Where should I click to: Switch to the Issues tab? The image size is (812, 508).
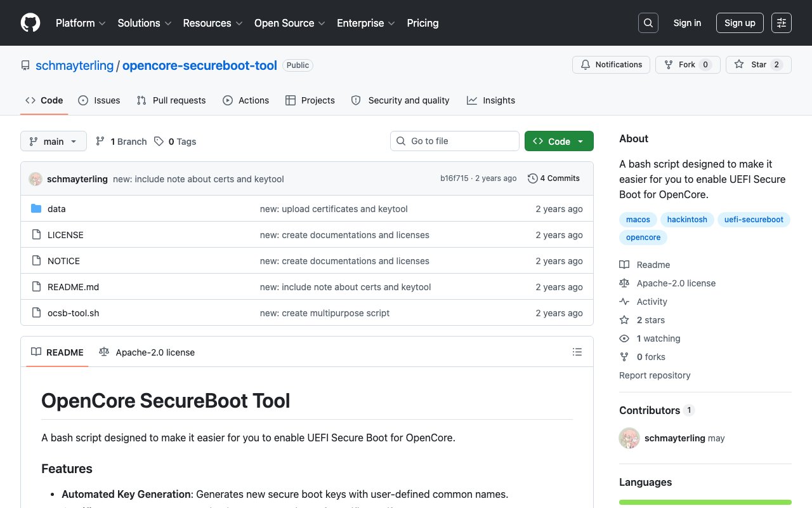click(99, 100)
